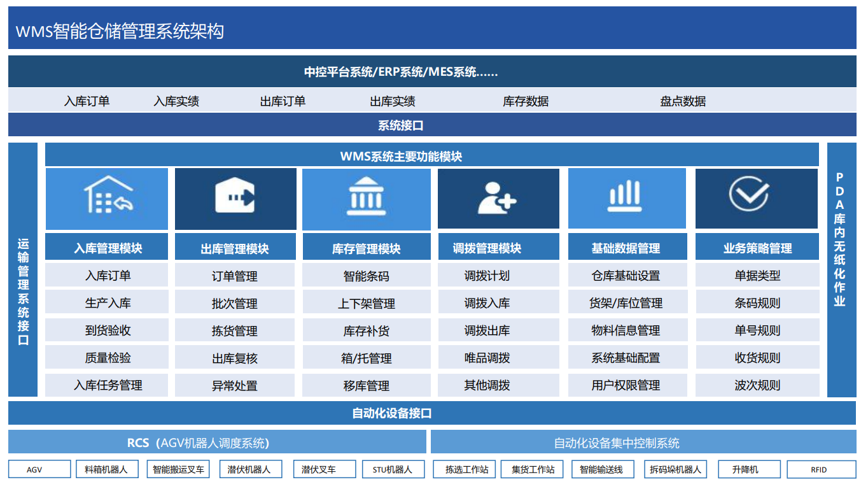Click 用户权限管理 under 基础数据管理
Image resolution: width=868 pixels, height=482 pixels.
point(627,385)
